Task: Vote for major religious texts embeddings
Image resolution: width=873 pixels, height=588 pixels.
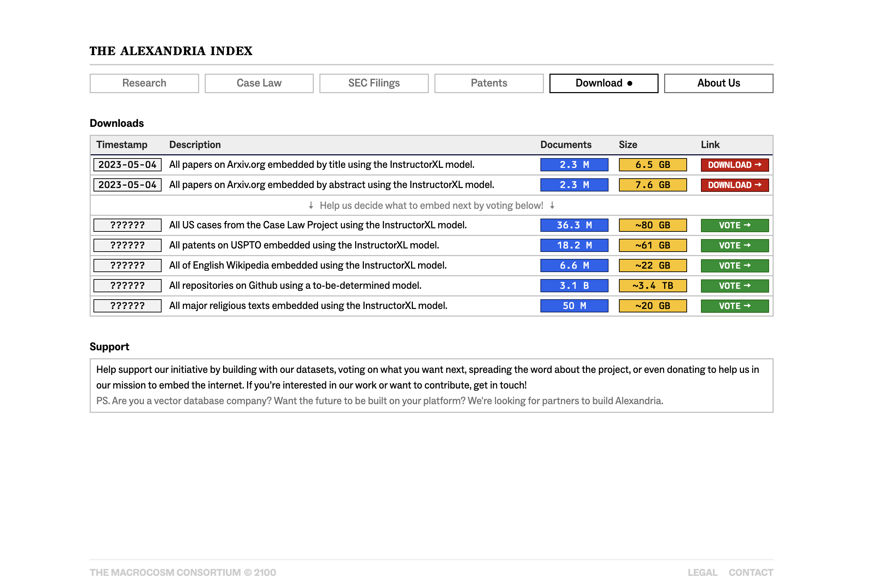Action: pyautogui.click(x=734, y=305)
